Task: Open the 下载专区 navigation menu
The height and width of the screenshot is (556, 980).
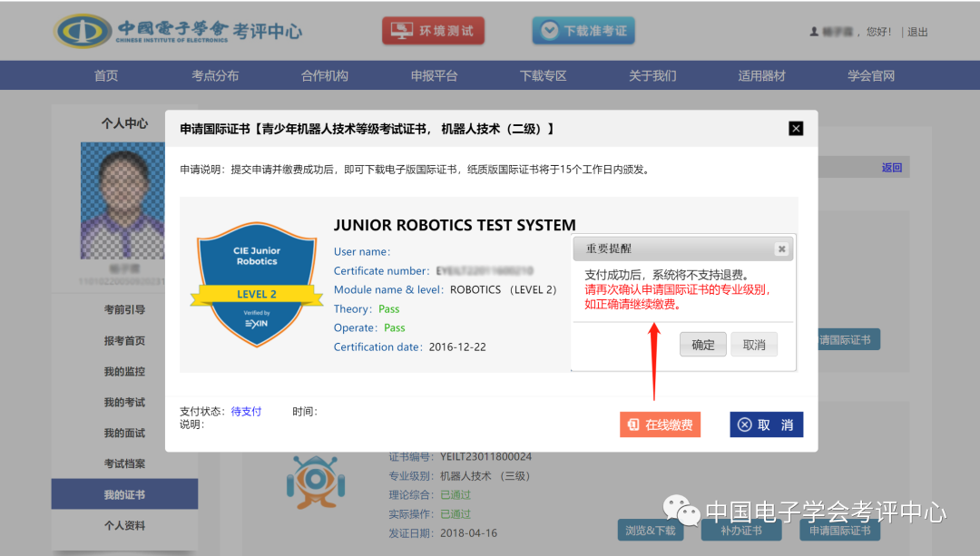Action: (543, 75)
